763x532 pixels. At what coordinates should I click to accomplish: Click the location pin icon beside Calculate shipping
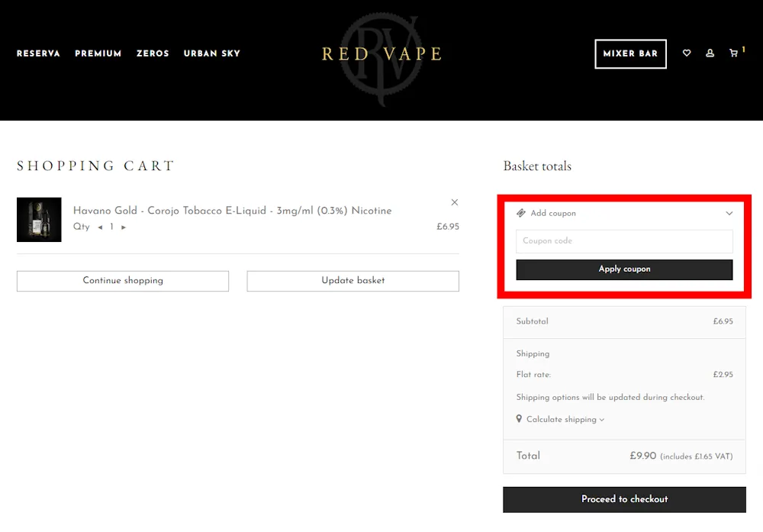click(519, 418)
